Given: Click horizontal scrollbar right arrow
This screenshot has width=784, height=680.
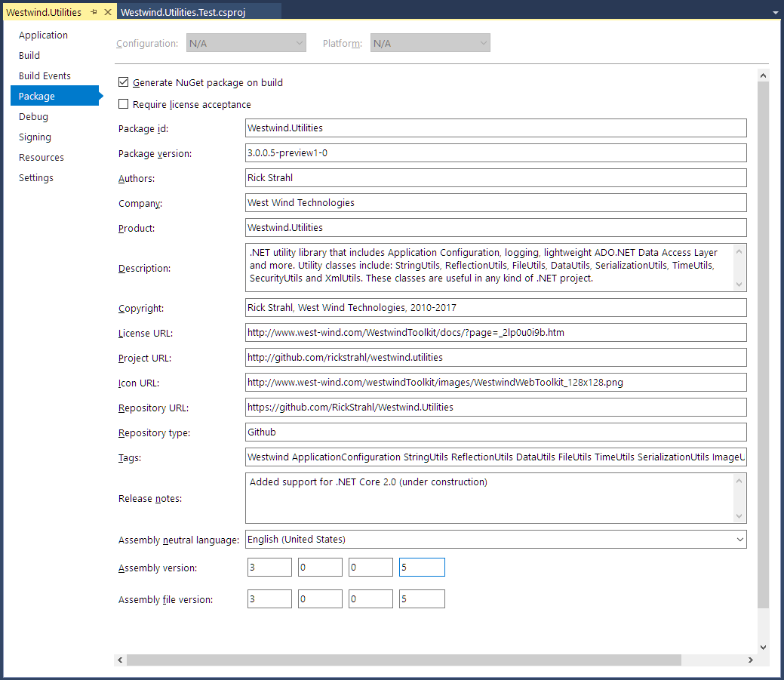Looking at the screenshot, I should click(751, 660).
